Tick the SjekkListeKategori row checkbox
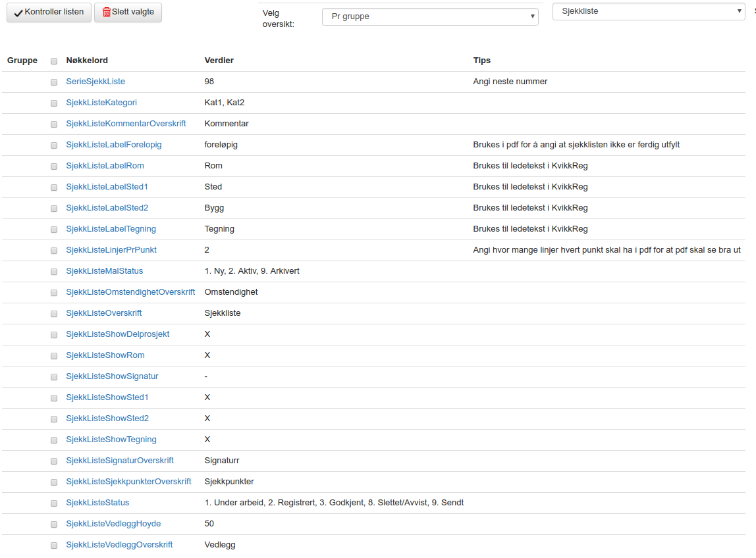The height and width of the screenshot is (558, 756). [54, 103]
